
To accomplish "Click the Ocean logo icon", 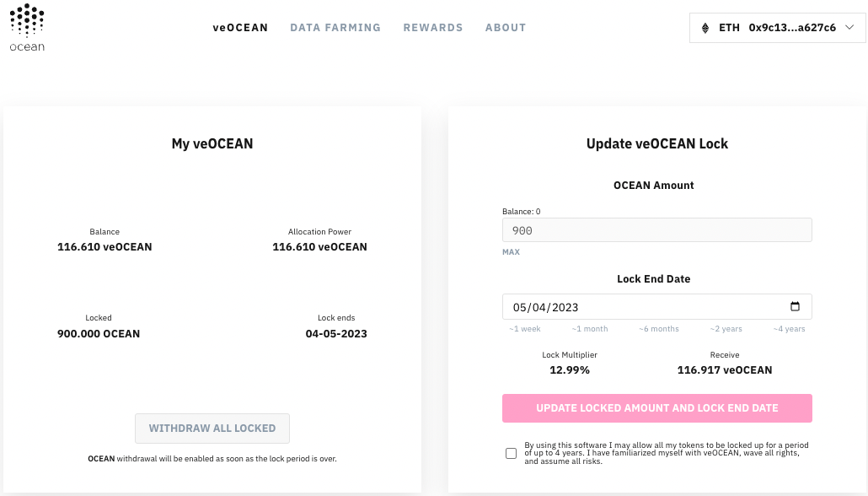I will tap(27, 28).
